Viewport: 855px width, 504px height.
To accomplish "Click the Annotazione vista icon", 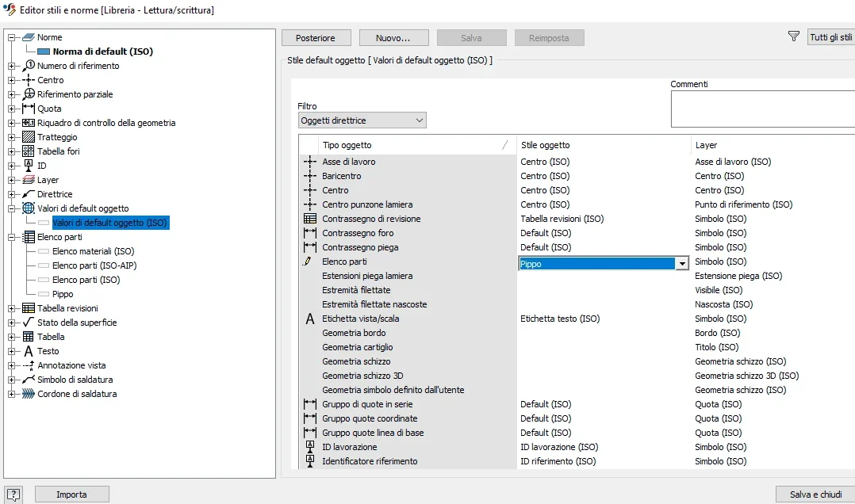I will coord(29,365).
